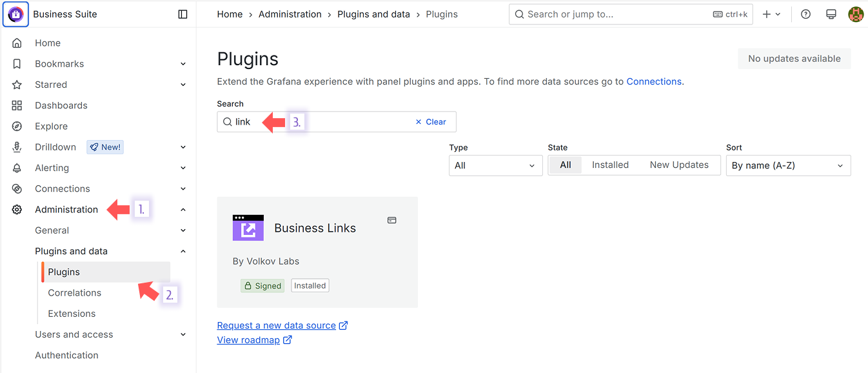Click the panel type icon on Business Links card
This screenshot has width=868, height=373.
click(x=391, y=220)
